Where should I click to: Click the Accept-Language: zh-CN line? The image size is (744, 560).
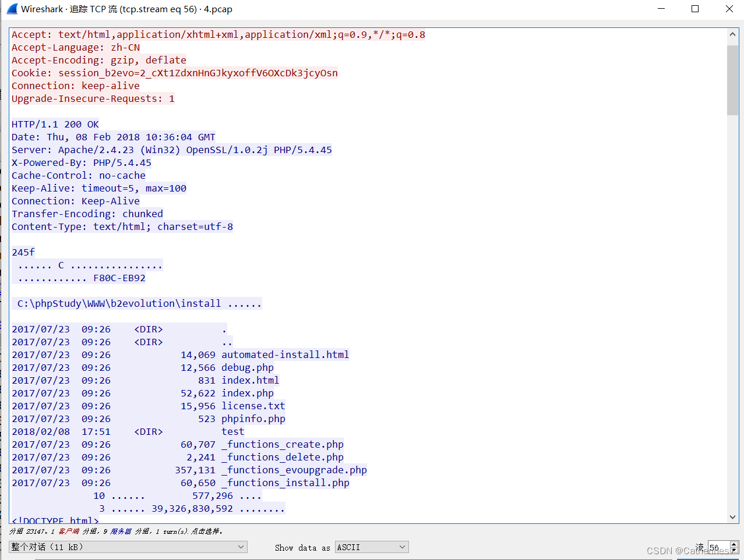click(76, 47)
